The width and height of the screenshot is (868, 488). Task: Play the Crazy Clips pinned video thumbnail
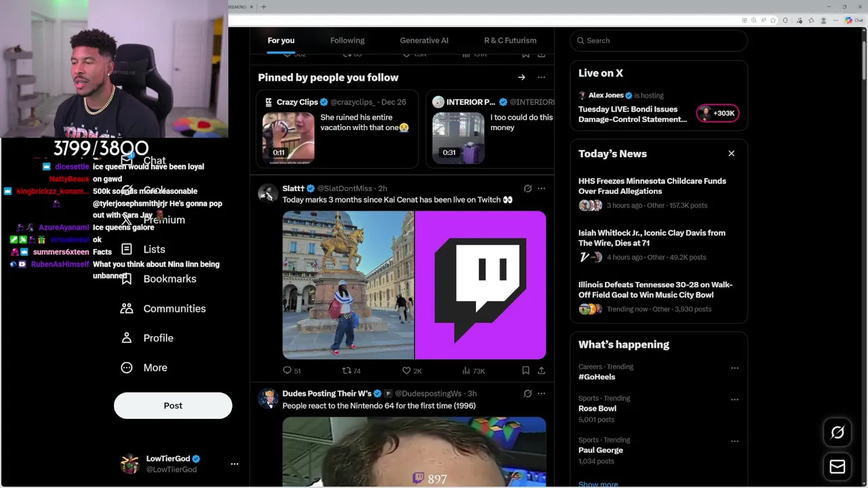pos(288,137)
